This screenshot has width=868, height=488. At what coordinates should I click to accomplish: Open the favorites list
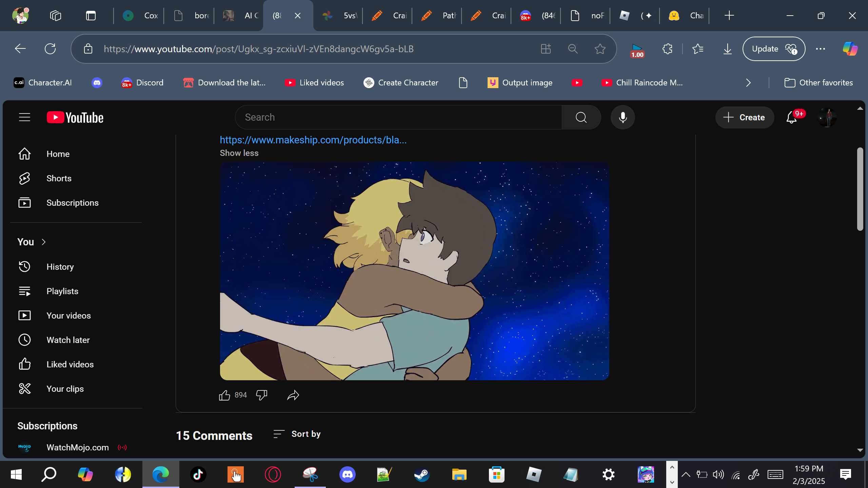[x=698, y=49]
